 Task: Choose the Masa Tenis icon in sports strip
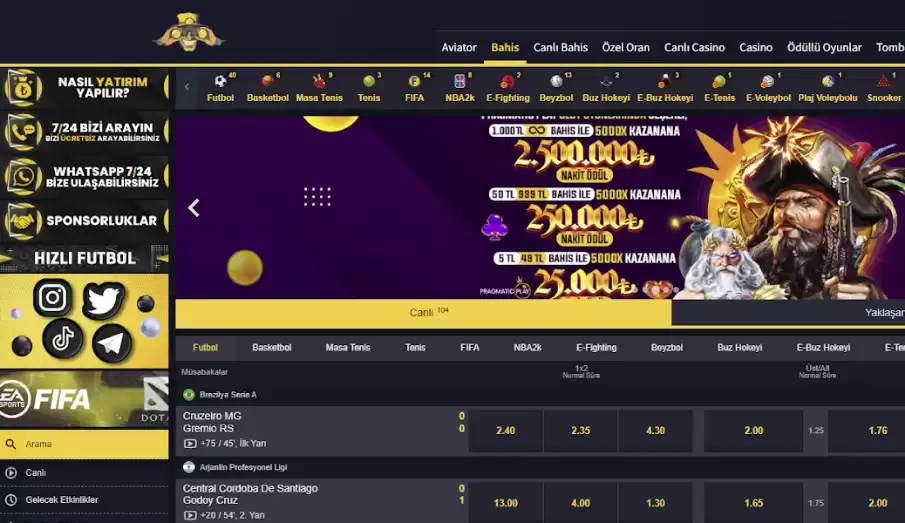click(319, 88)
